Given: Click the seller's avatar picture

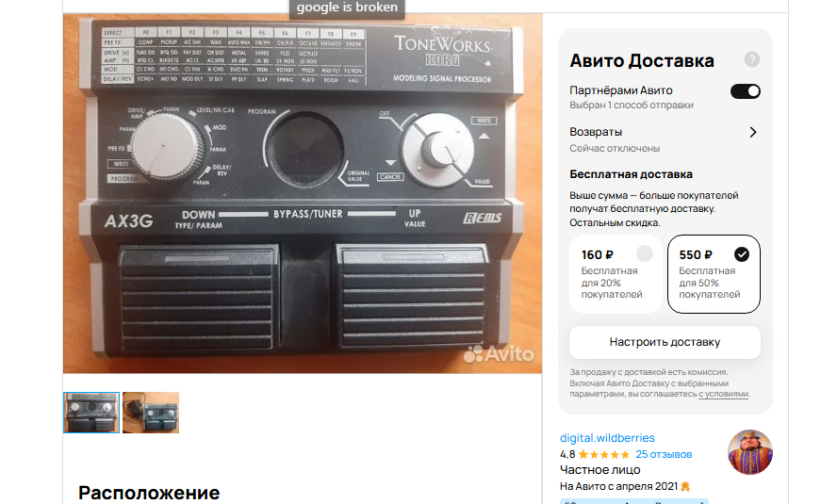Looking at the screenshot, I should point(750,452).
